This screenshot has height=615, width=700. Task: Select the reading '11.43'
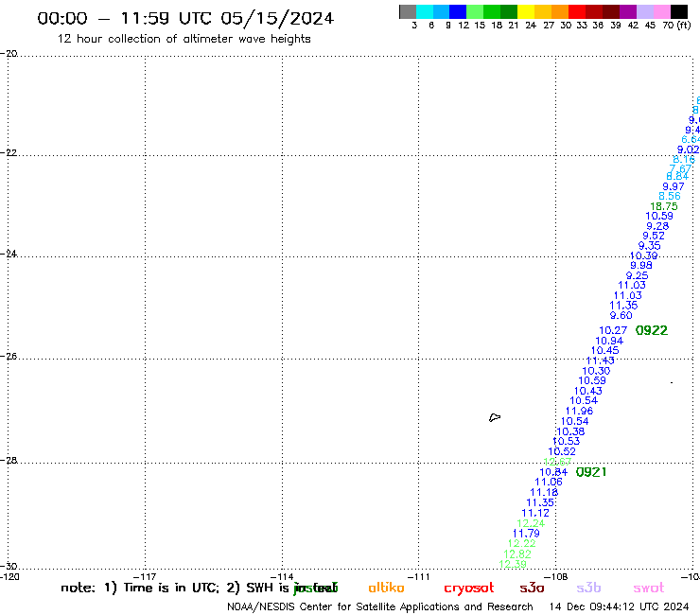tap(600, 360)
